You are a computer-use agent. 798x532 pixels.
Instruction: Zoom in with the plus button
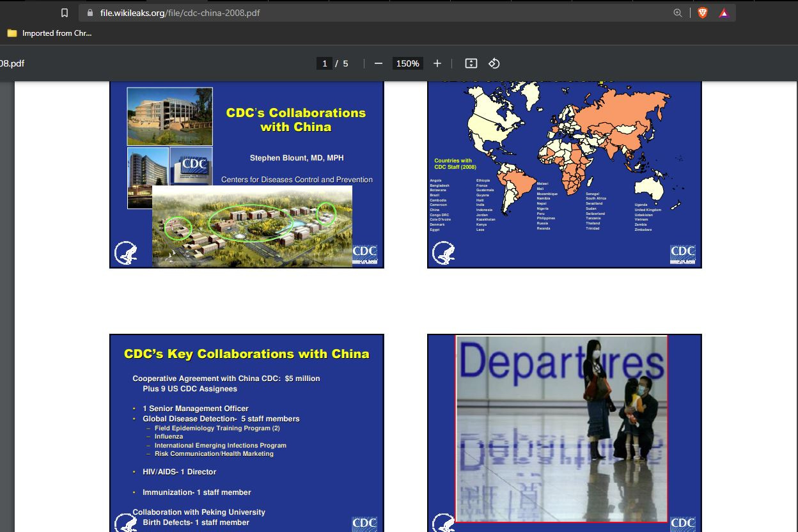437,63
